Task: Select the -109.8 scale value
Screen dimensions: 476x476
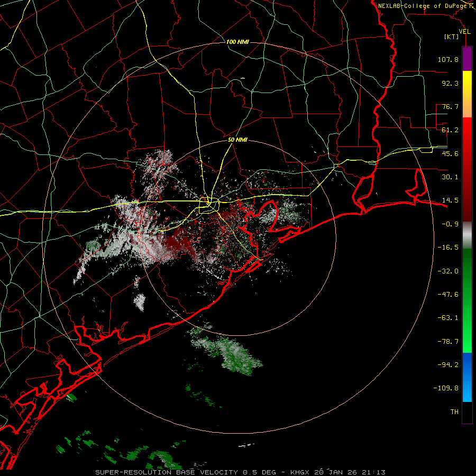Action: (x=446, y=388)
